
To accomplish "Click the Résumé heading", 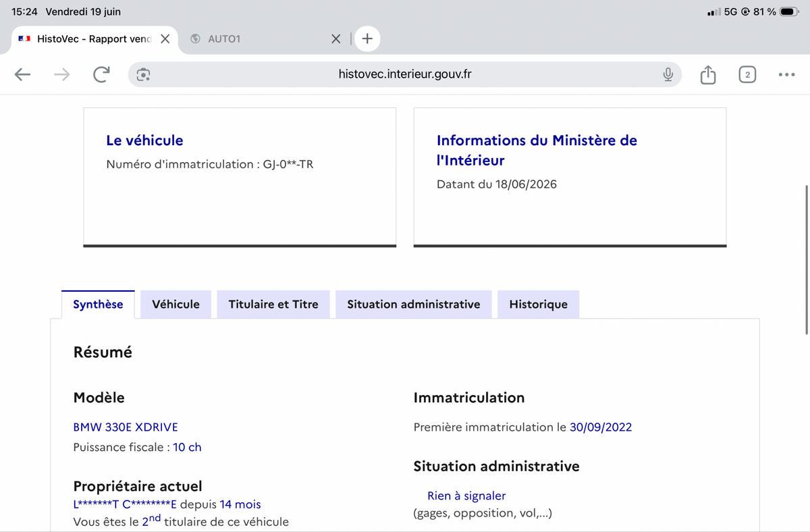I will [x=103, y=352].
